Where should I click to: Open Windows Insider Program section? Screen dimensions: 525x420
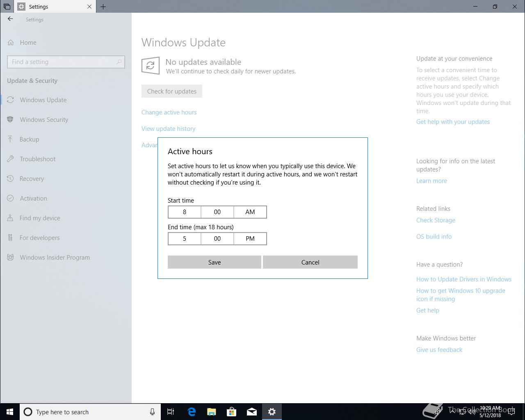[x=66, y=258]
